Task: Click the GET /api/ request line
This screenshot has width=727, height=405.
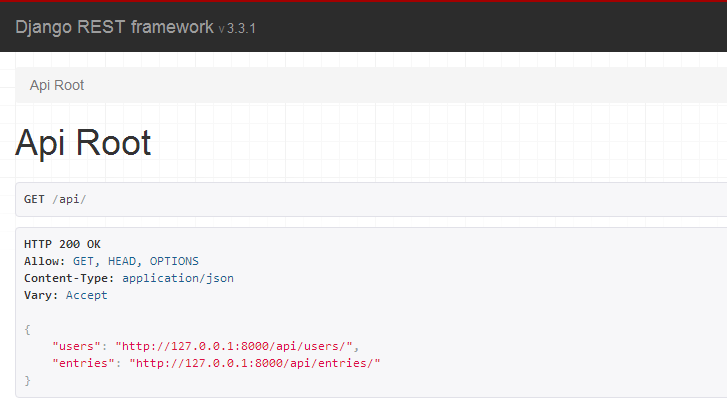Action: [x=55, y=199]
